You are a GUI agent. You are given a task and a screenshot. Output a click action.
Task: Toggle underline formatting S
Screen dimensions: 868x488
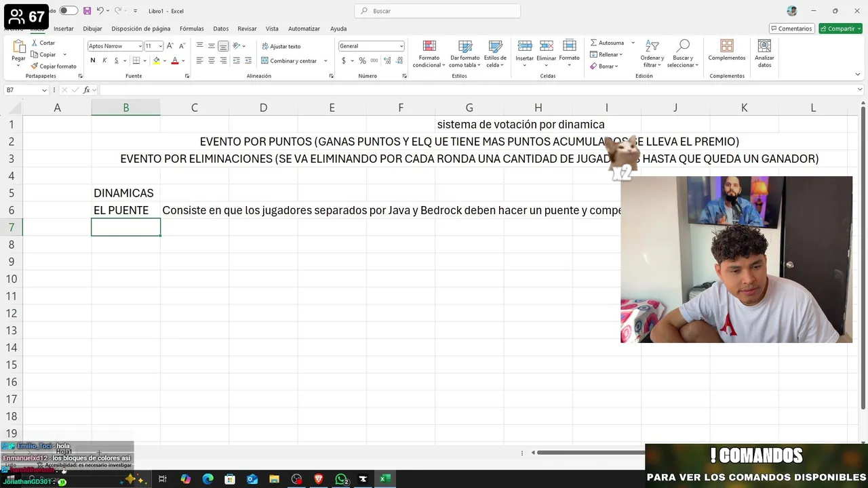click(x=116, y=60)
